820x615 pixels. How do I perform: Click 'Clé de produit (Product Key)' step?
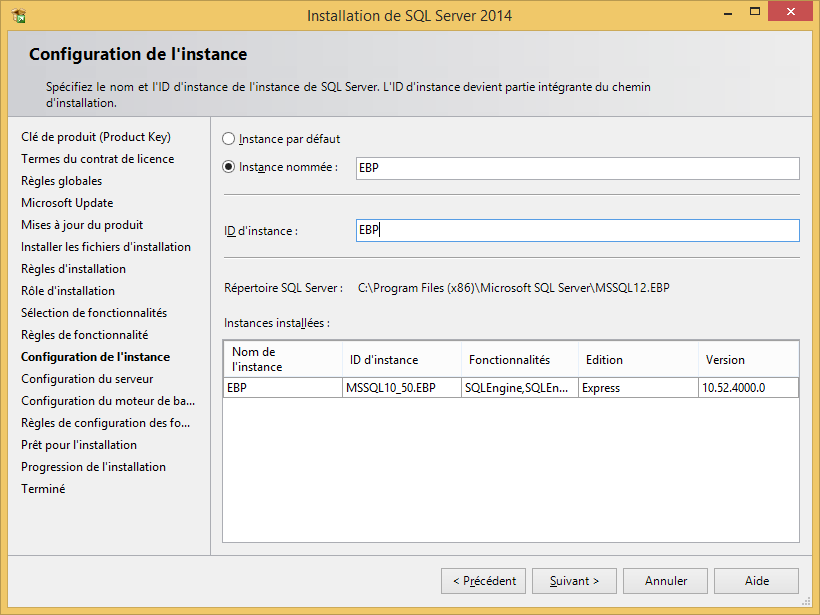coord(96,137)
